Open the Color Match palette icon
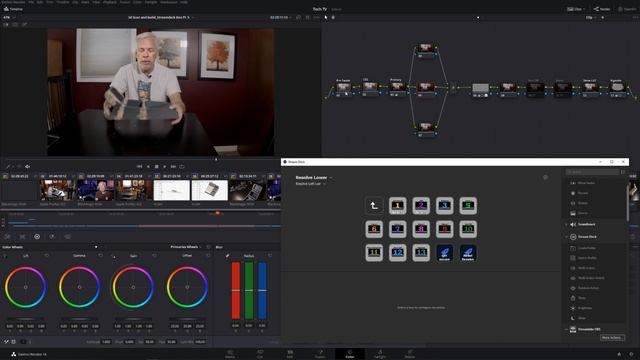The height and width of the screenshot is (360, 640). click(22, 237)
